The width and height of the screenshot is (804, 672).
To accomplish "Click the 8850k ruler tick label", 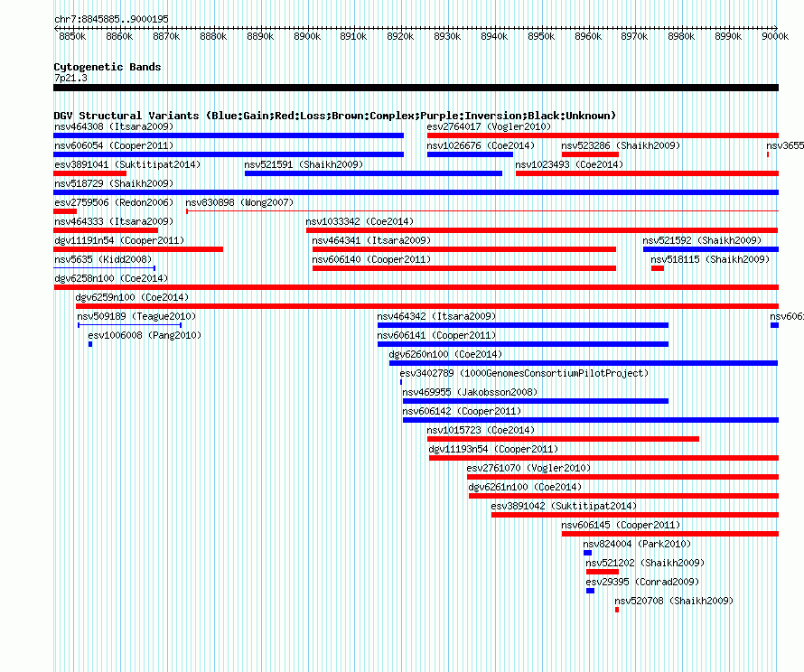I will point(72,36).
